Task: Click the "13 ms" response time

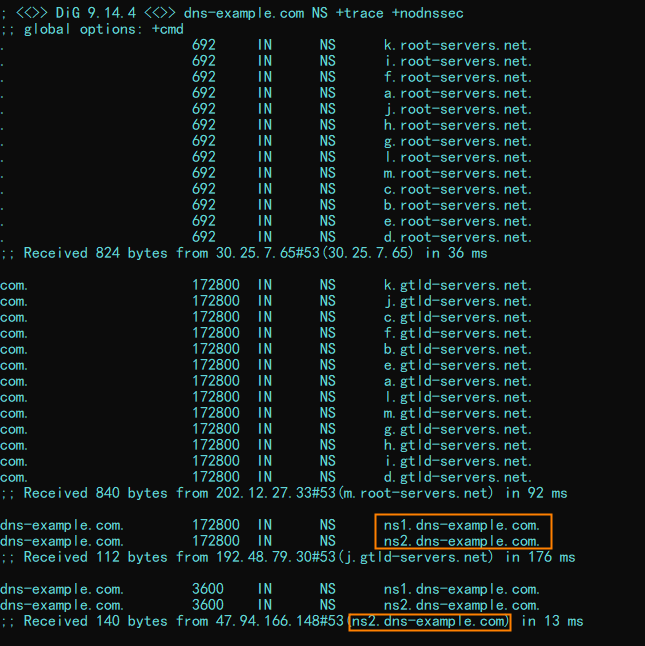Action: point(563,621)
